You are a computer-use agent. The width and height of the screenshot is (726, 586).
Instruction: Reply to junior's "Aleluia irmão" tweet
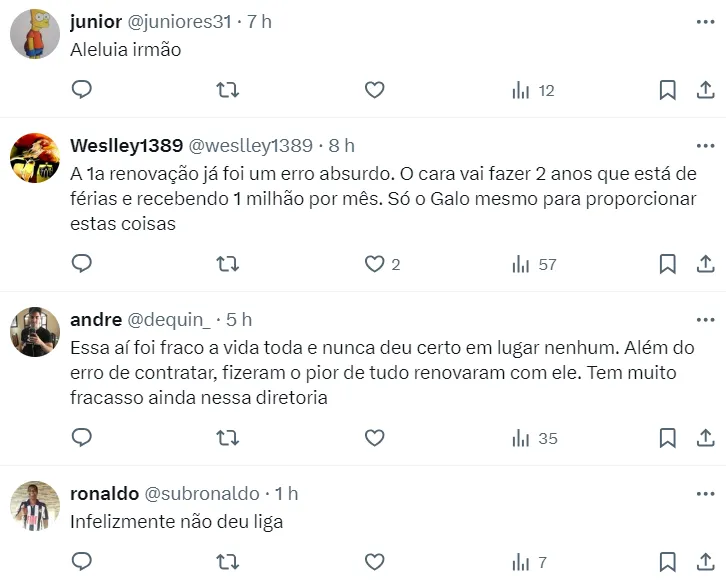click(82, 91)
